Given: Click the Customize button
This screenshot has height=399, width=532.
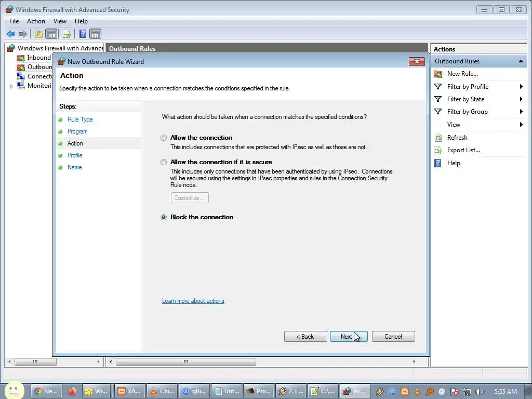Looking at the screenshot, I should [x=190, y=198].
